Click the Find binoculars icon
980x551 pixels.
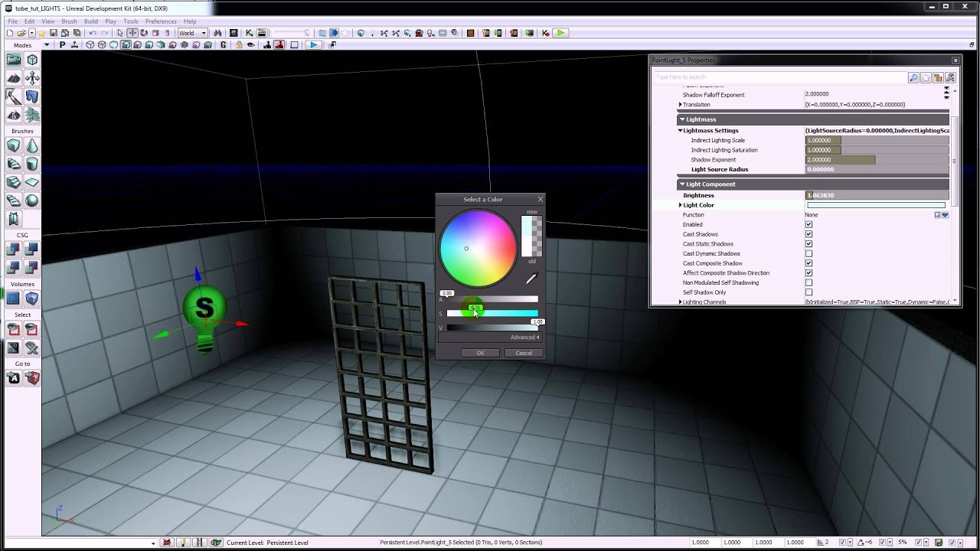point(218,33)
